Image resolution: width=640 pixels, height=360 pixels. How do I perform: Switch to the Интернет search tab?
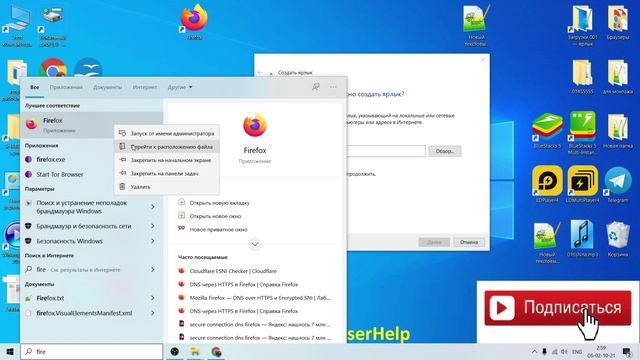tap(145, 87)
